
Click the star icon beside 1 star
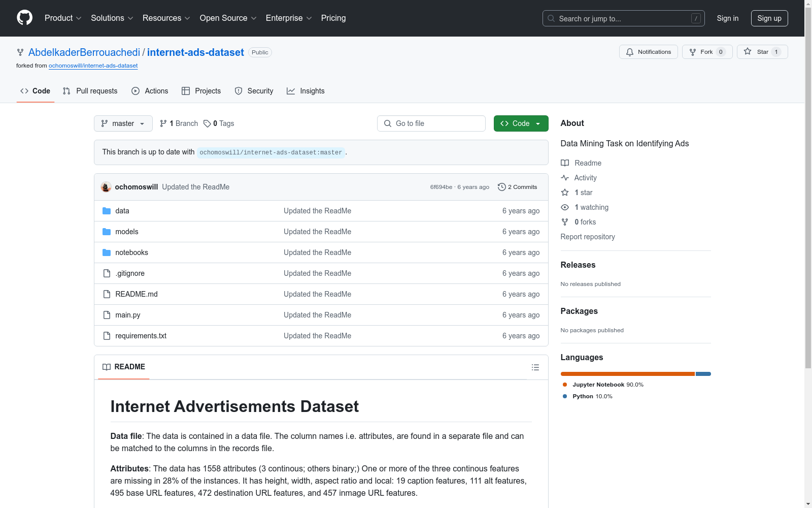coord(565,193)
